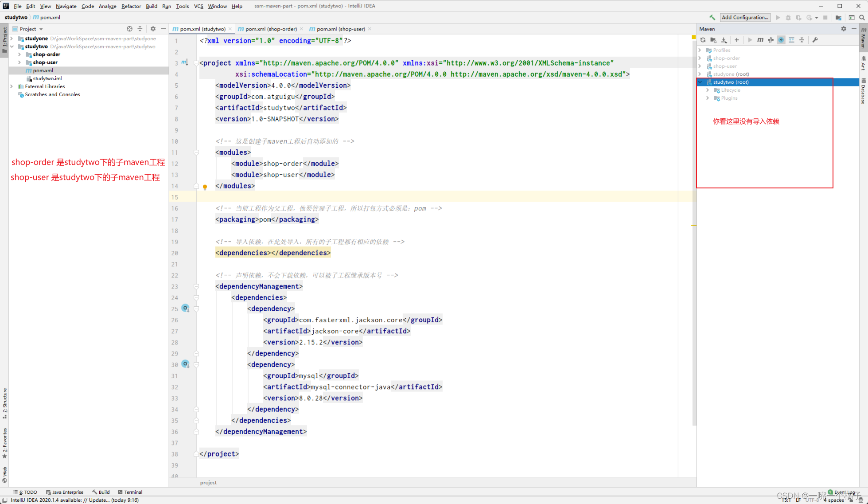Viewport: 868px width, 504px height.
Task: Click gutter icon beside line 25
Action: coord(185,308)
